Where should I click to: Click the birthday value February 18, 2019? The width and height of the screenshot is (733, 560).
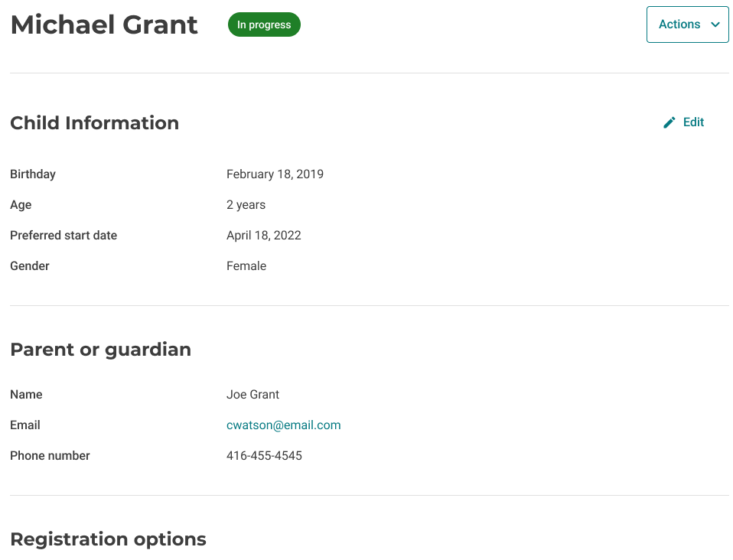pyautogui.click(x=275, y=174)
